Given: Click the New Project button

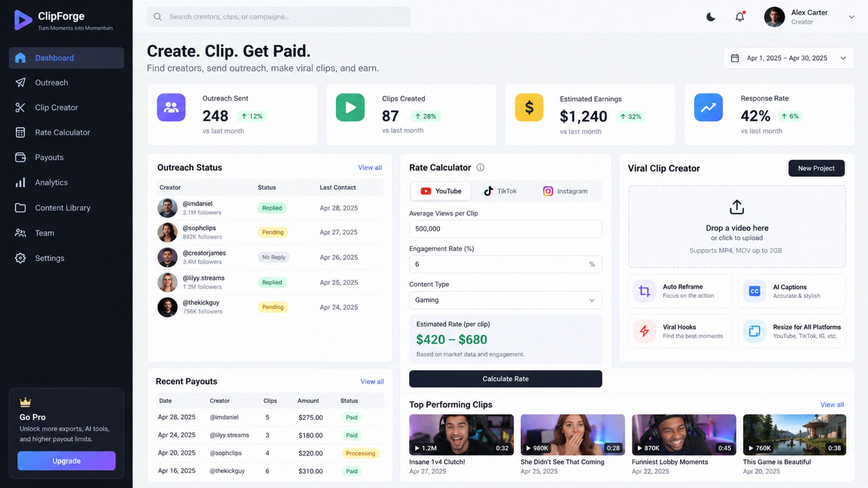Looking at the screenshot, I should [x=816, y=168].
